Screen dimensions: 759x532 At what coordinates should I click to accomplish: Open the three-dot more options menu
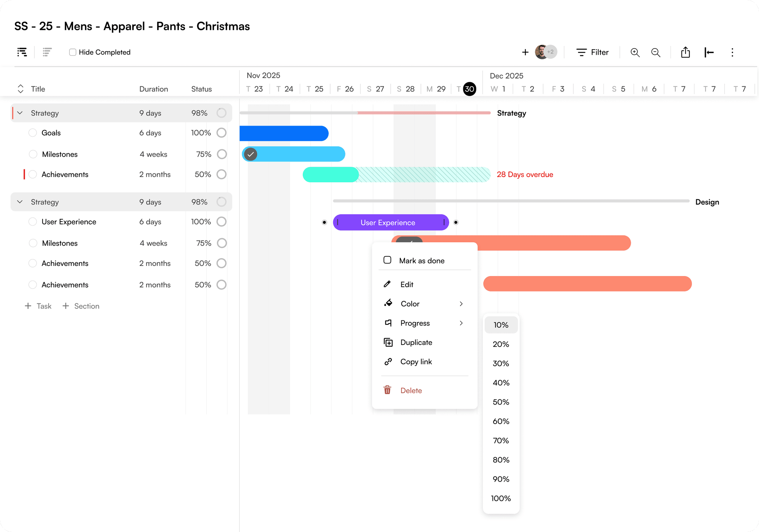732,52
